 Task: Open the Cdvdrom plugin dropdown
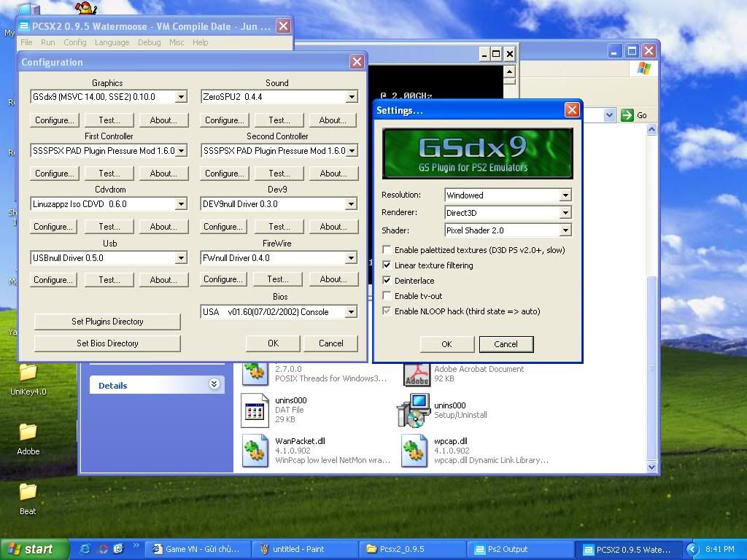[x=181, y=204]
